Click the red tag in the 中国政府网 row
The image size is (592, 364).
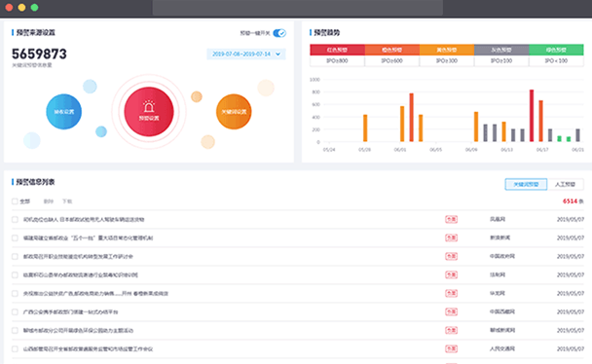tap(451, 256)
